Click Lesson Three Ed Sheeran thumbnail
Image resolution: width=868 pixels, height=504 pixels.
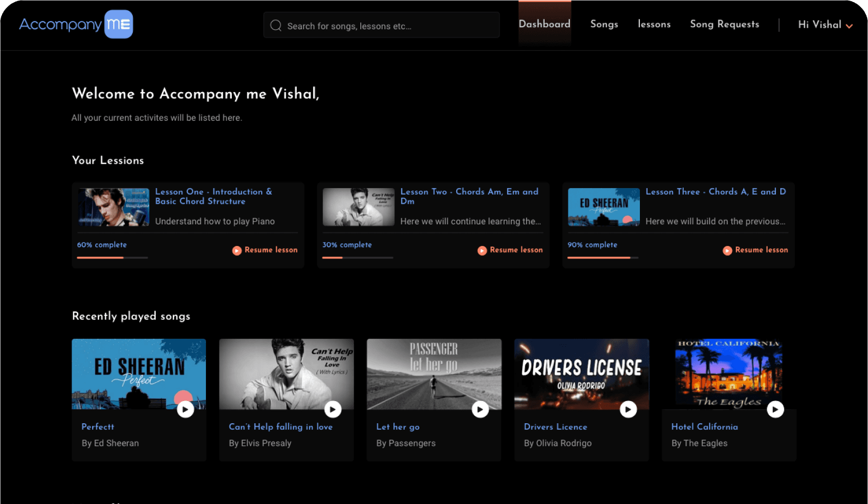point(604,207)
